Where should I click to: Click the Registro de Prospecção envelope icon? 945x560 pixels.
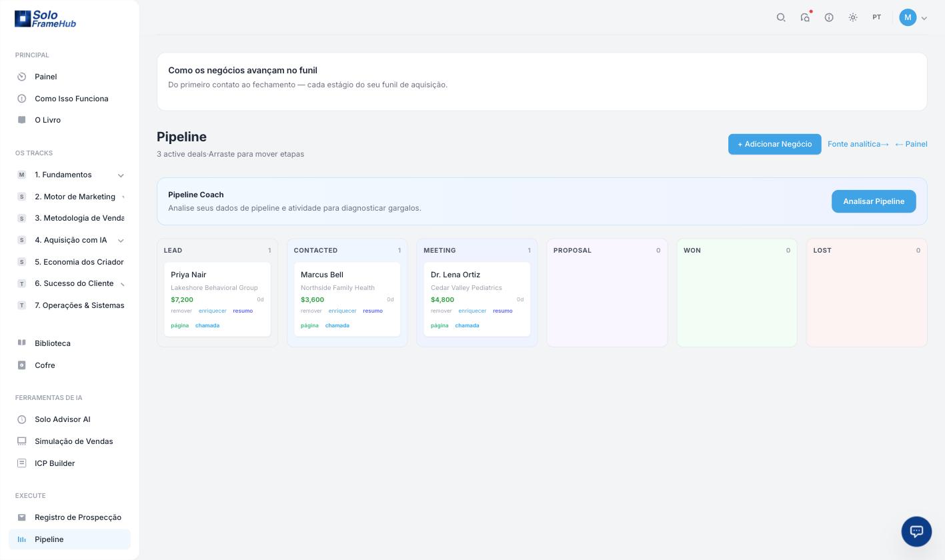[x=21, y=517]
